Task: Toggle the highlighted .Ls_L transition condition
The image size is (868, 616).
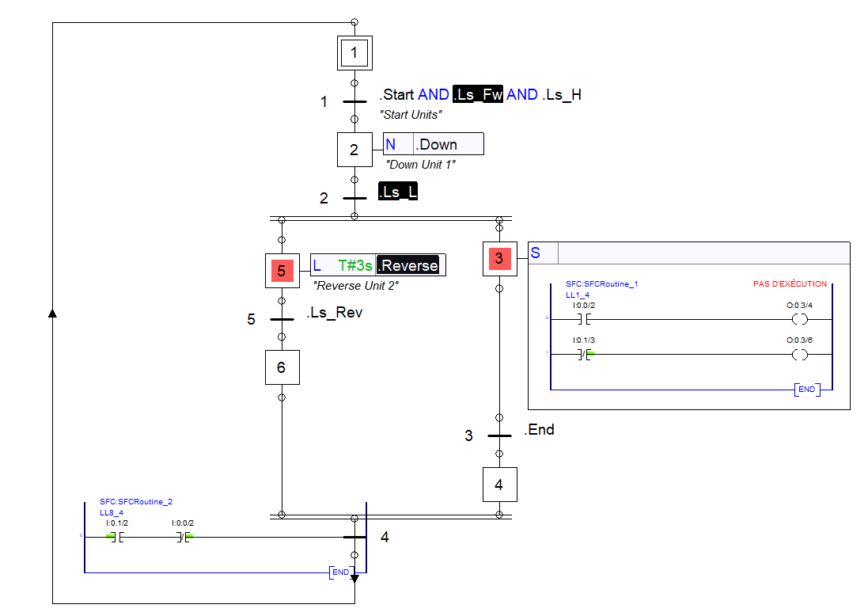Action: point(397,191)
